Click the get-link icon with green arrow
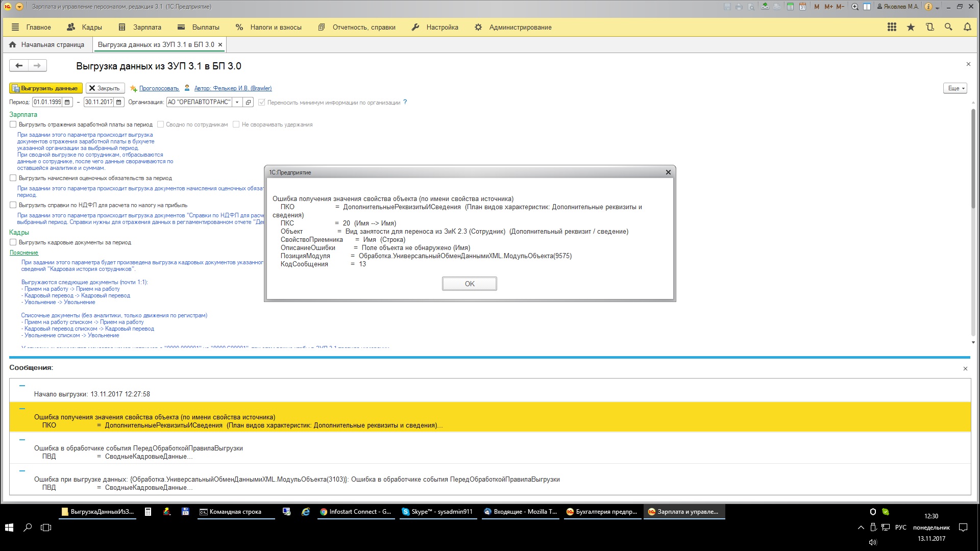Screen dimensions: 980x551 pos(765,7)
